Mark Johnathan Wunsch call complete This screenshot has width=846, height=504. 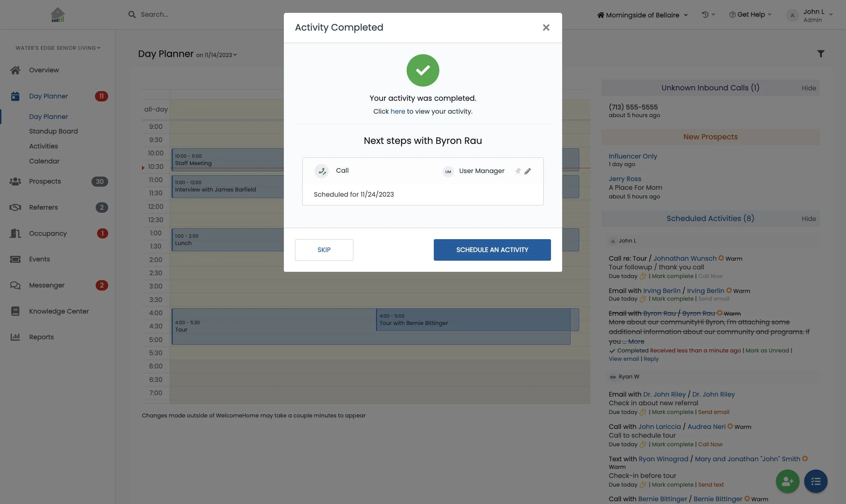[672, 276]
